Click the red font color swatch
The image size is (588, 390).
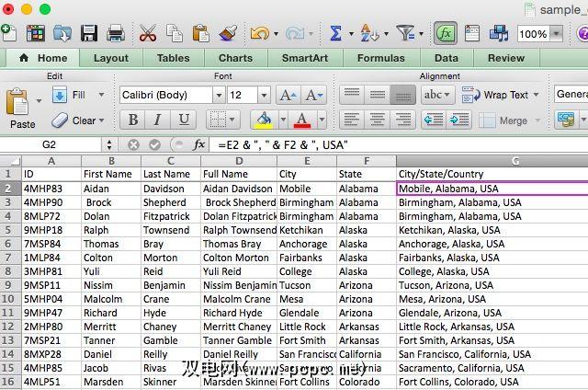[300, 120]
